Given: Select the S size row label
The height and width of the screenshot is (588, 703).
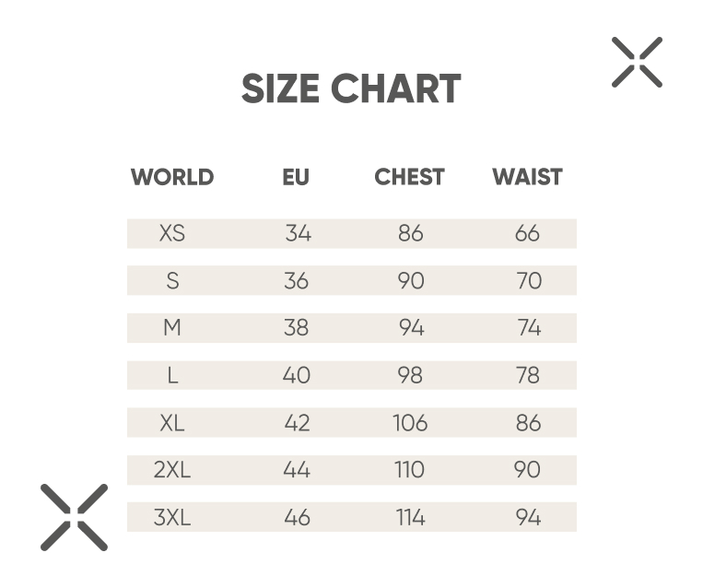Looking at the screenshot, I should (x=172, y=281).
